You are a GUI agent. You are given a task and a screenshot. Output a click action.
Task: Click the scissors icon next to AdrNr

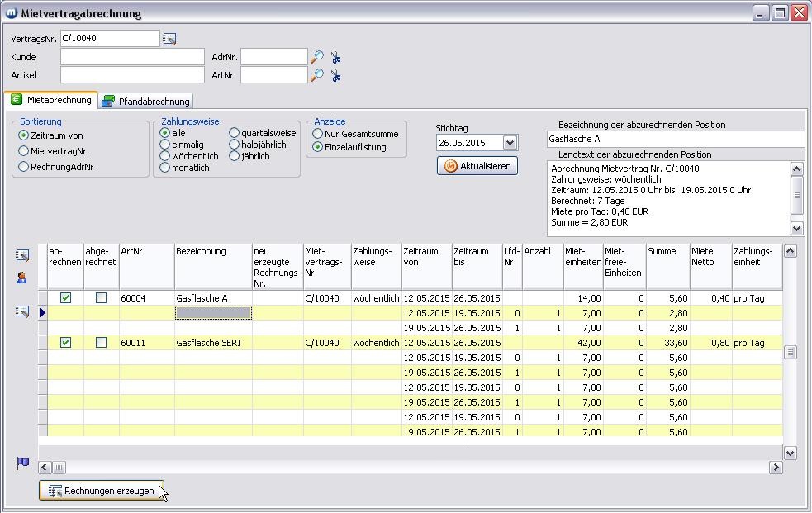(x=336, y=57)
